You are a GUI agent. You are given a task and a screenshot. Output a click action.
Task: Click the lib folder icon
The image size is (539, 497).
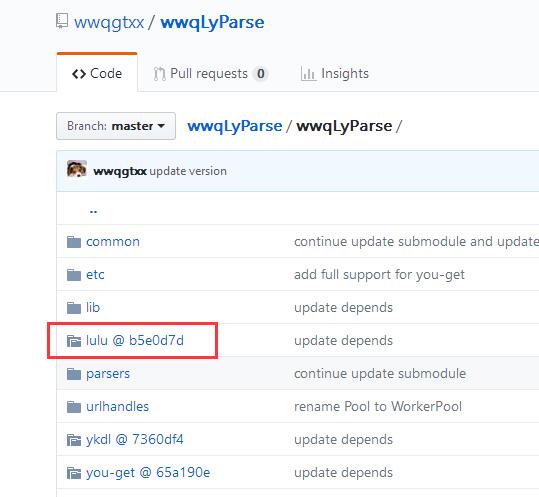click(74, 308)
